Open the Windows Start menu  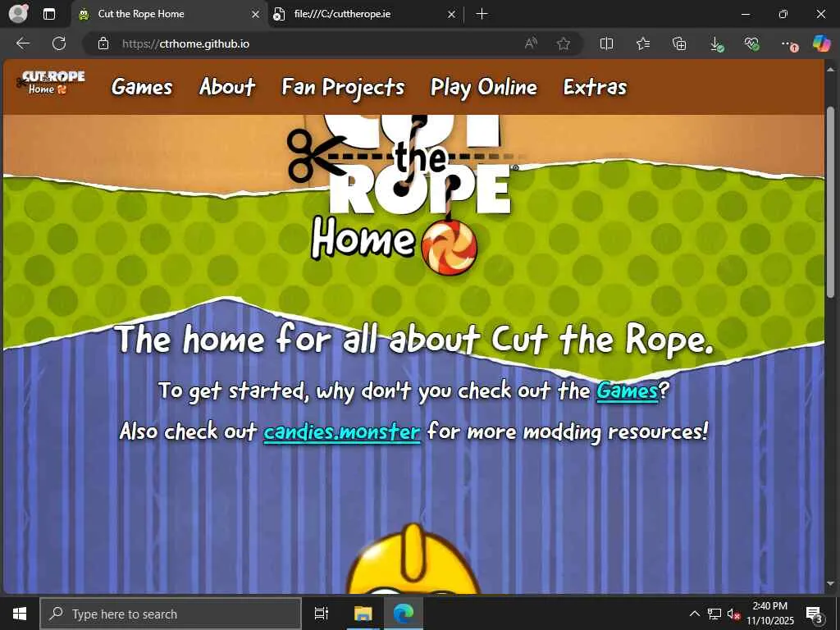[x=20, y=614]
